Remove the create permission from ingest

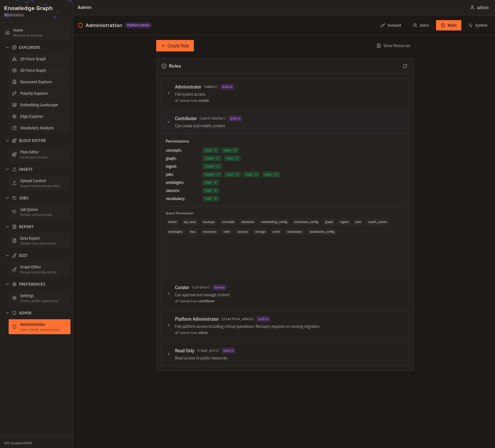(x=218, y=166)
